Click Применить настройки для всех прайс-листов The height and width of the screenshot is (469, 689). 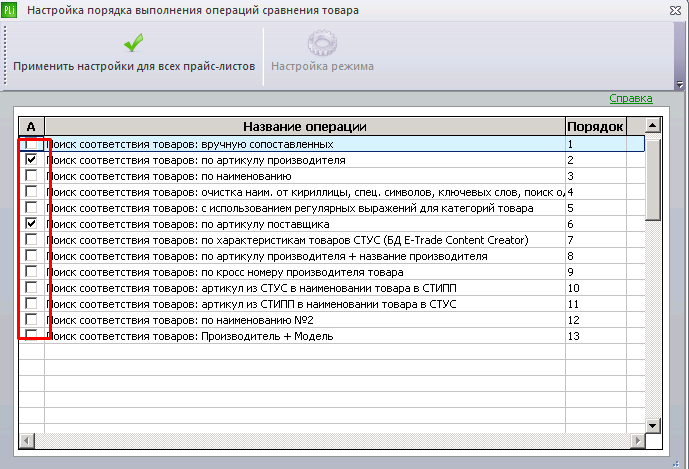[134, 66]
